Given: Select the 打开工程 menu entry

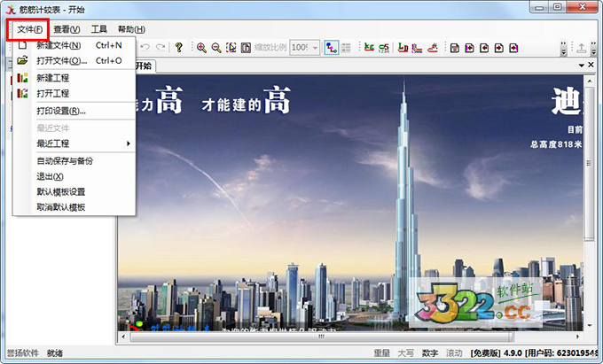Looking at the screenshot, I should (74, 93).
